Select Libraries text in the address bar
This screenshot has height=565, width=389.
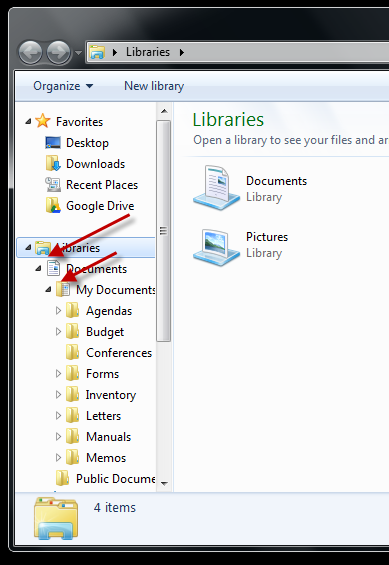[x=148, y=52]
